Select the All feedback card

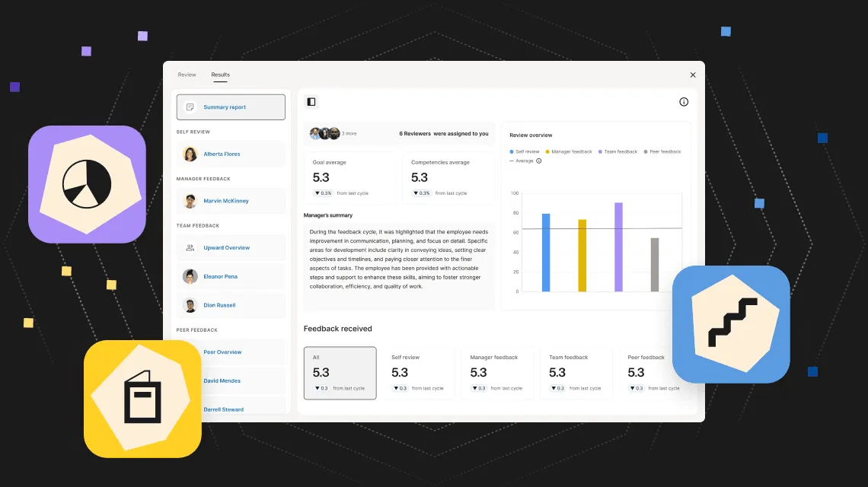click(340, 373)
